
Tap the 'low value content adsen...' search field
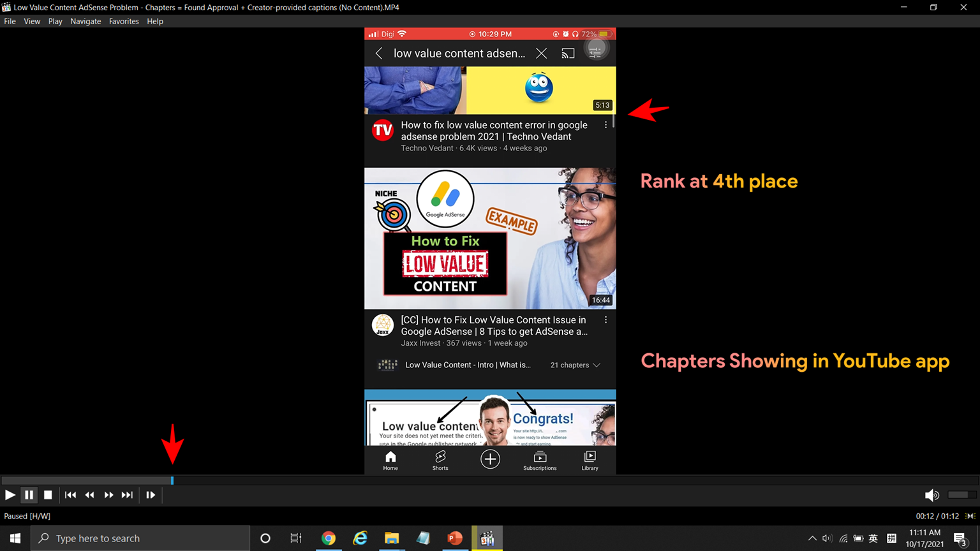[x=459, y=54]
